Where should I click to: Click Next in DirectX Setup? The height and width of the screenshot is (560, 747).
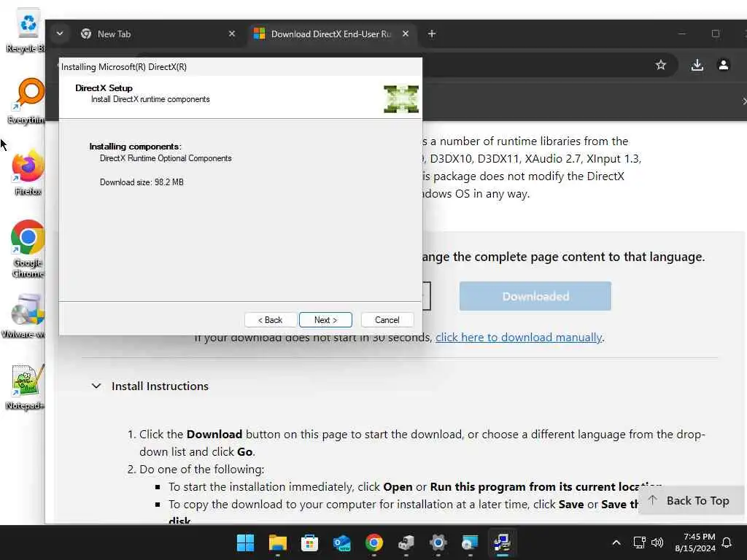pyautogui.click(x=325, y=320)
